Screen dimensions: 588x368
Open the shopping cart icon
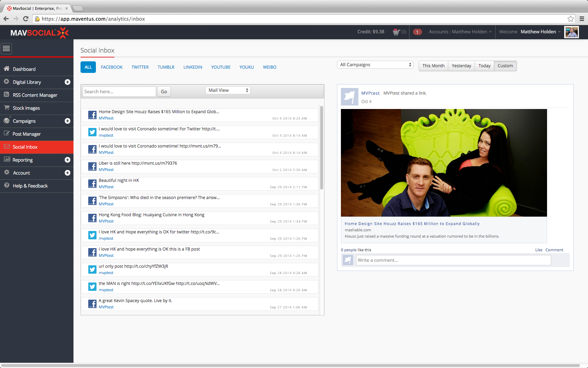click(x=396, y=32)
